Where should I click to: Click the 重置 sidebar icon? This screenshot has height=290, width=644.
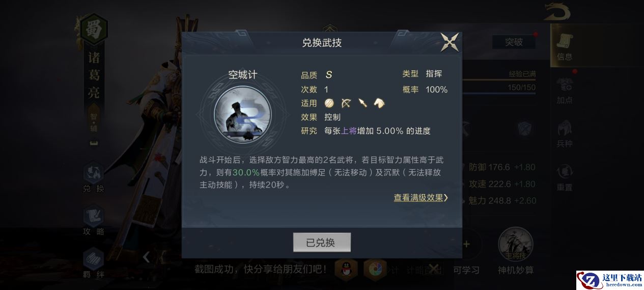click(x=565, y=177)
